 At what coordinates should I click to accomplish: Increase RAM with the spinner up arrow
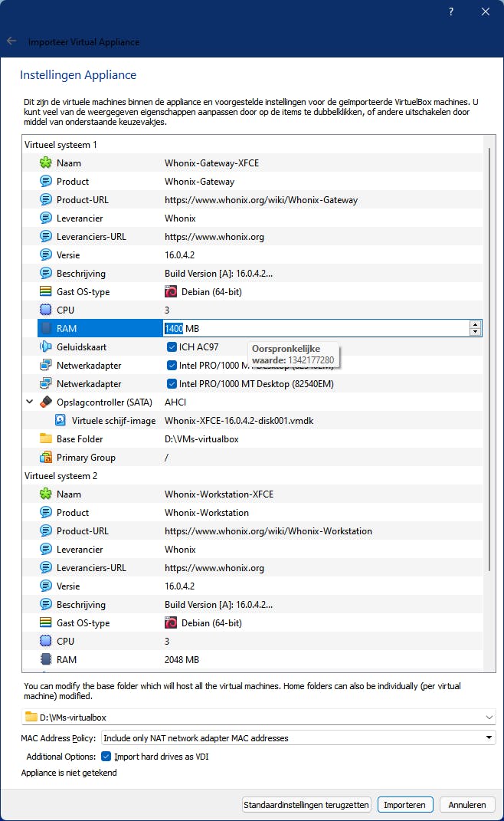(475, 324)
